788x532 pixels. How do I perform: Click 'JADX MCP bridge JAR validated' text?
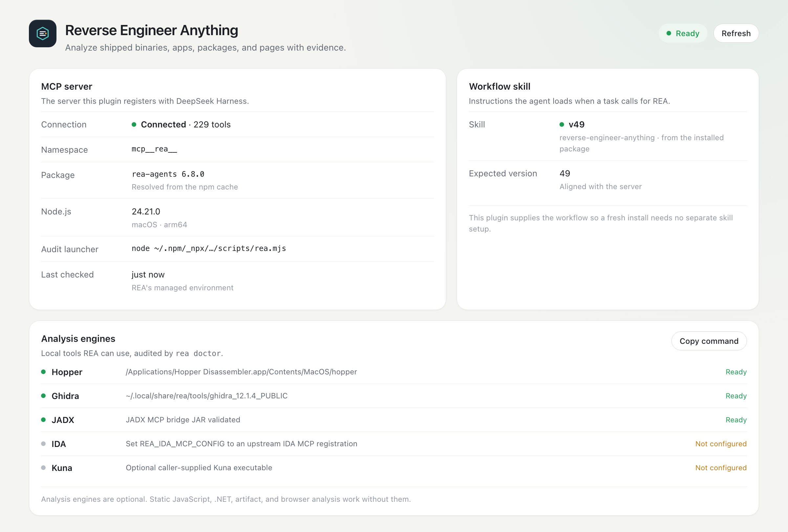coord(183,420)
